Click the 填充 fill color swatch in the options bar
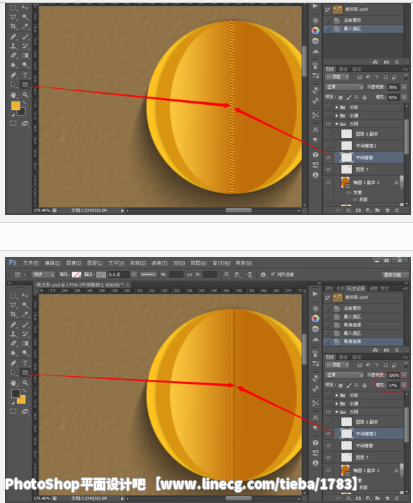This screenshot has width=413, height=503. coord(76,275)
